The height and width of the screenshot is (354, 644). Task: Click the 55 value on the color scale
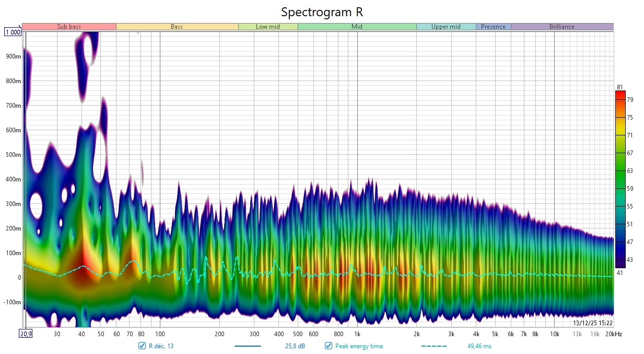[x=630, y=207]
